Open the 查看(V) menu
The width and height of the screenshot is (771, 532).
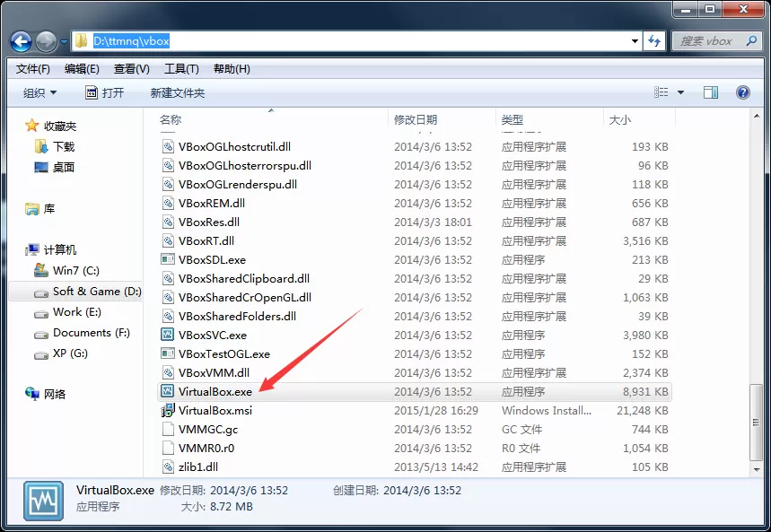pyautogui.click(x=132, y=69)
